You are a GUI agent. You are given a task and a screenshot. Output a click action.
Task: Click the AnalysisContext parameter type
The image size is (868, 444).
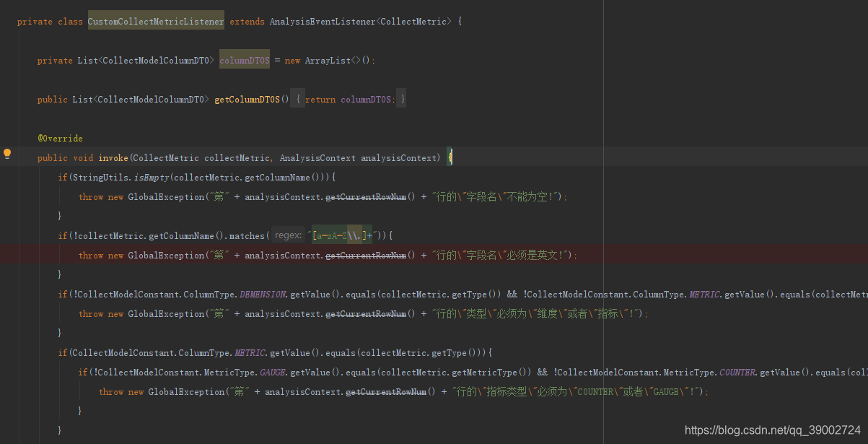(x=317, y=157)
